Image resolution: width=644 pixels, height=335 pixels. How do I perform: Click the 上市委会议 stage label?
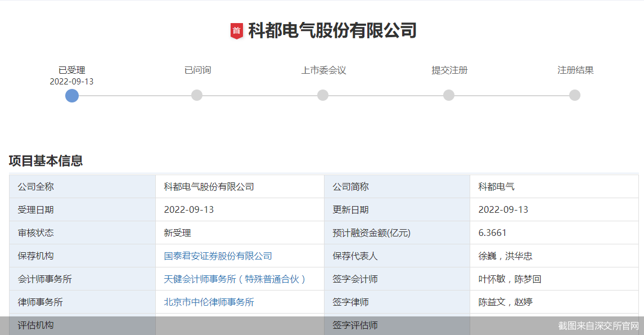(323, 70)
